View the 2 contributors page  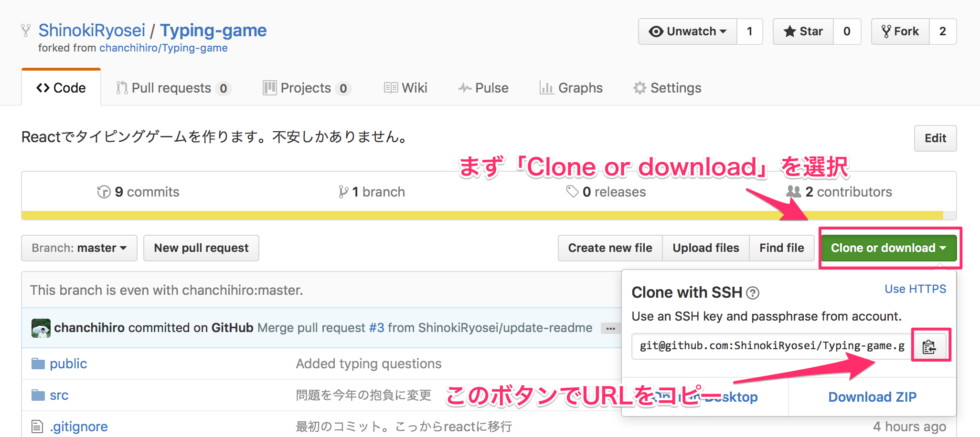[x=839, y=192]
